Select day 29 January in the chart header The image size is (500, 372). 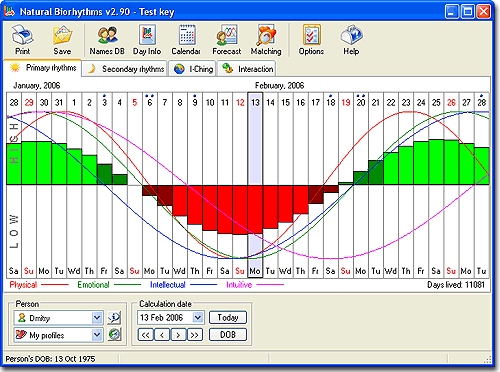(29, 103)
